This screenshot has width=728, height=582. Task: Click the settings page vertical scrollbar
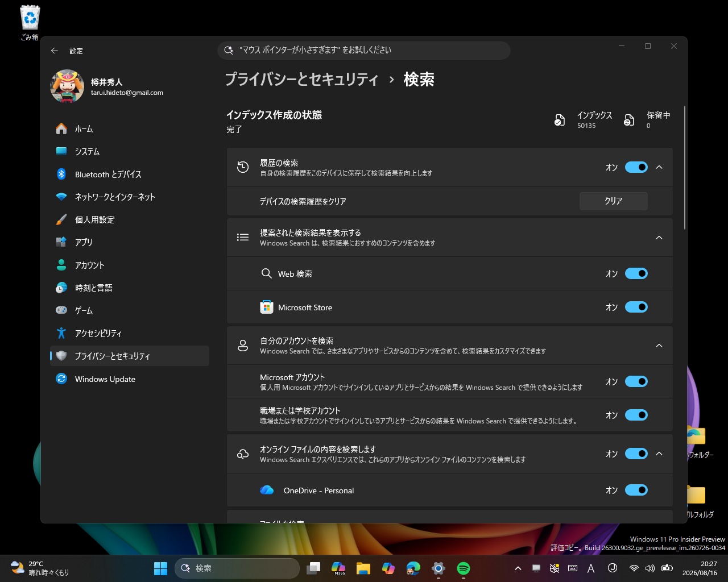[x=685, y=168]
